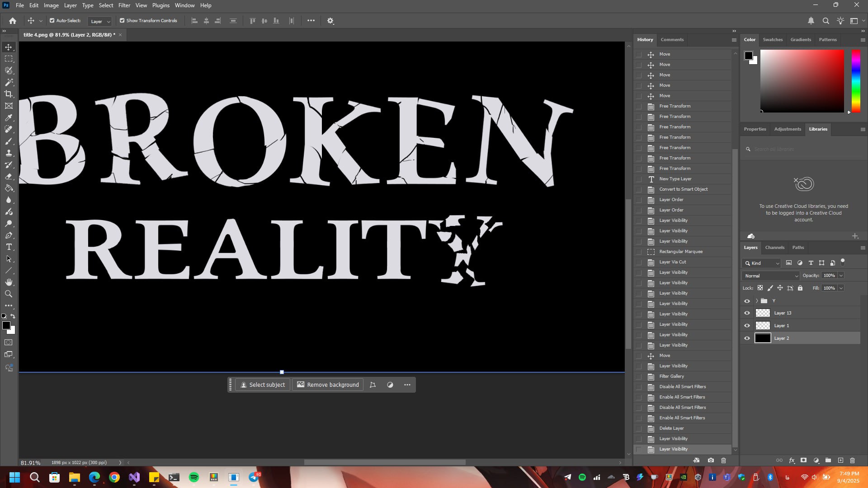
Task: Click the Select subject button
Action: (263, 385)
